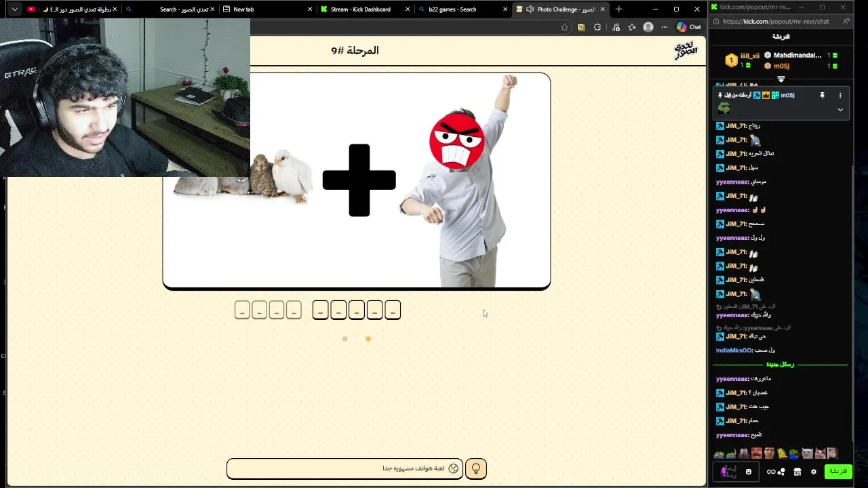Open the Copilot Chat button
868x488 pixels.
point(689,27)
